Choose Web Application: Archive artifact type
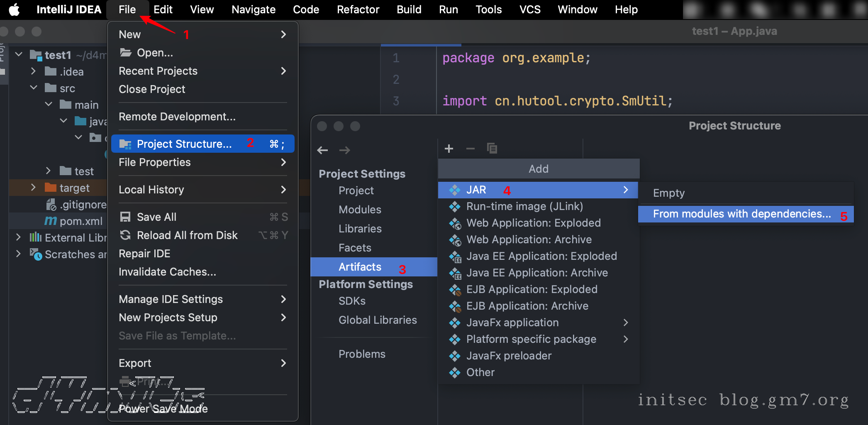This screenshot has width=868, height=425. (x=529, y=239)
